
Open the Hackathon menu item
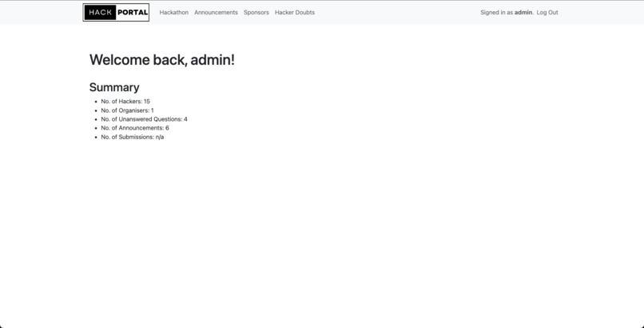click(x=173, y=12)
